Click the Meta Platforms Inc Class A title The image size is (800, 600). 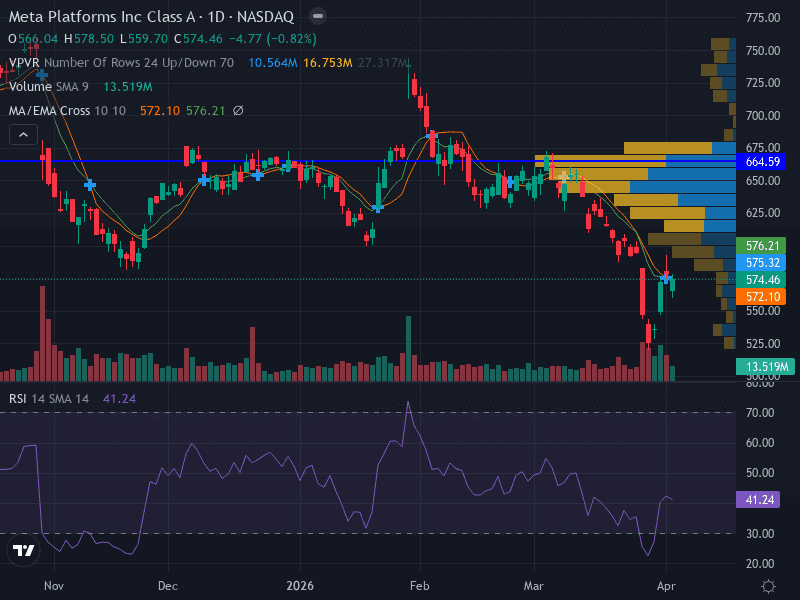102,17
